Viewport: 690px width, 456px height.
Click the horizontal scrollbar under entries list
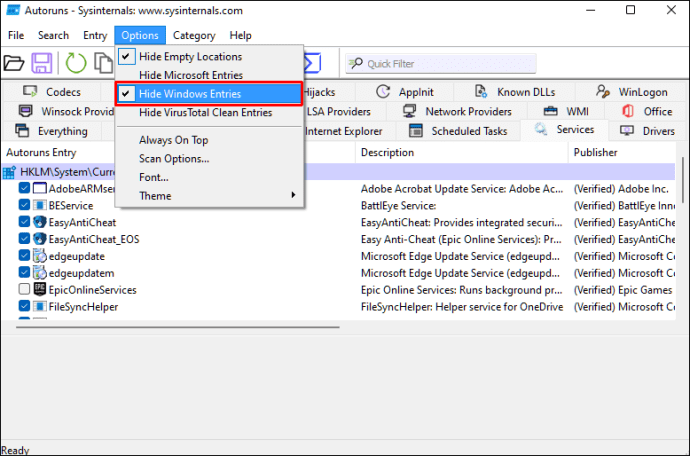[x=170, y=323]
